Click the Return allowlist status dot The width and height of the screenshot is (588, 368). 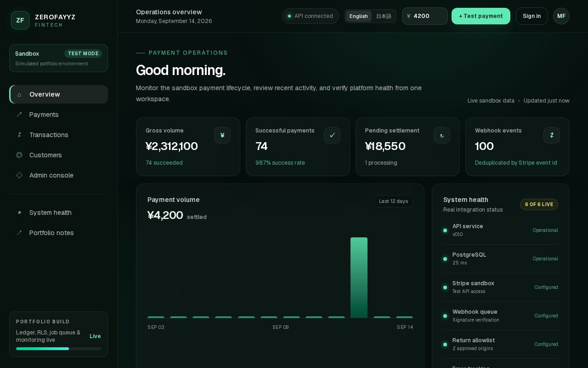pos(445,345)
